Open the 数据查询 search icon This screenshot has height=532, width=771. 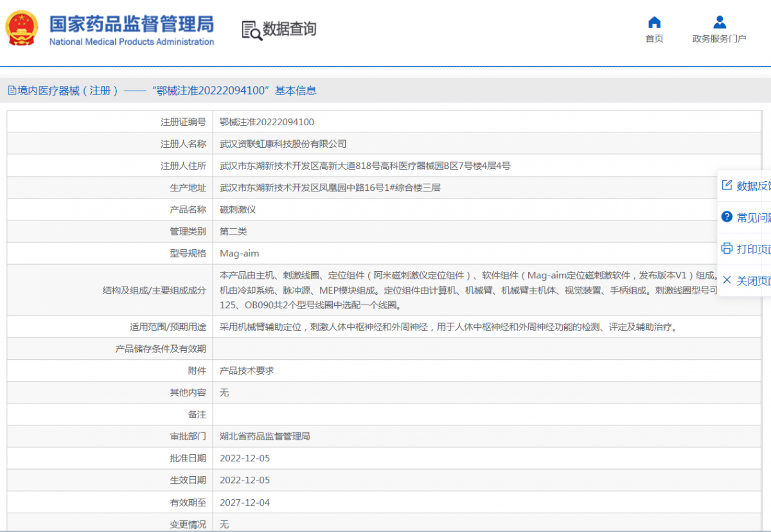click(x=252, y=30)
